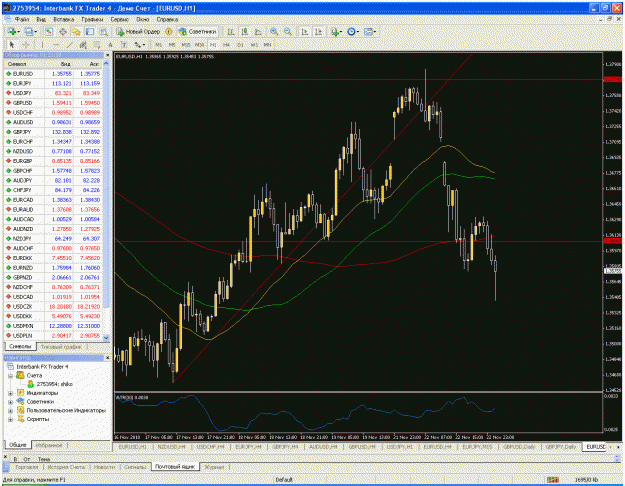Open the Вставка menu
The width and height of the screenshot is (625, 486).
tap(63, 19)
